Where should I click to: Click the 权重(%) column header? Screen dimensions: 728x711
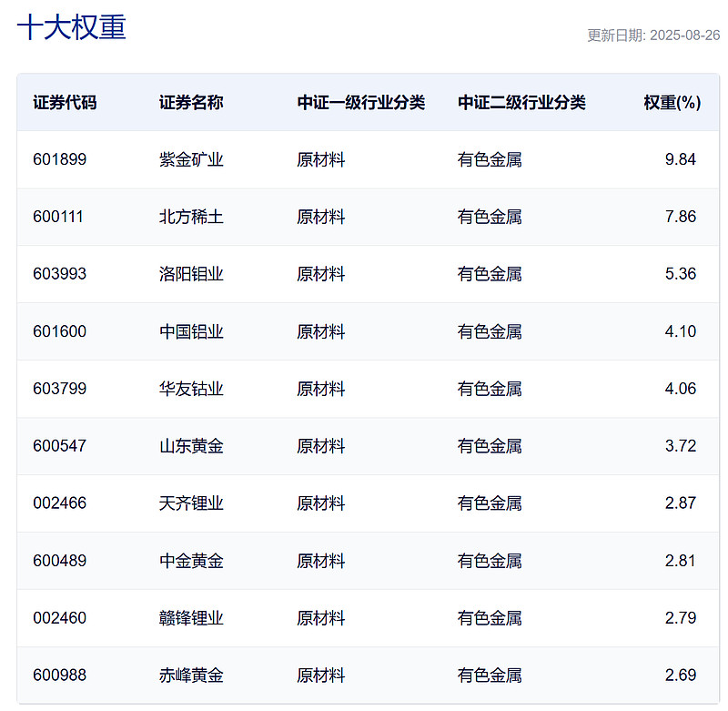click(x=672, y=103)
